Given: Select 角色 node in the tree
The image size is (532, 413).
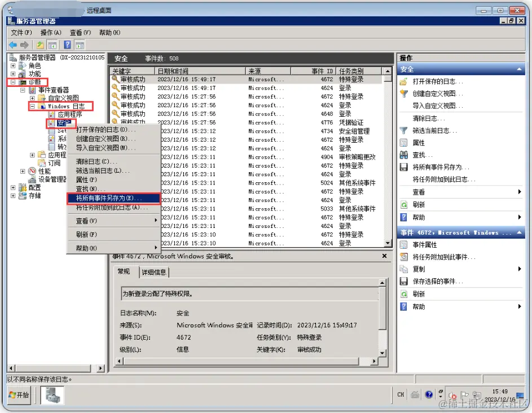Looking at the screenshot, I should click(x=34, y=65).
